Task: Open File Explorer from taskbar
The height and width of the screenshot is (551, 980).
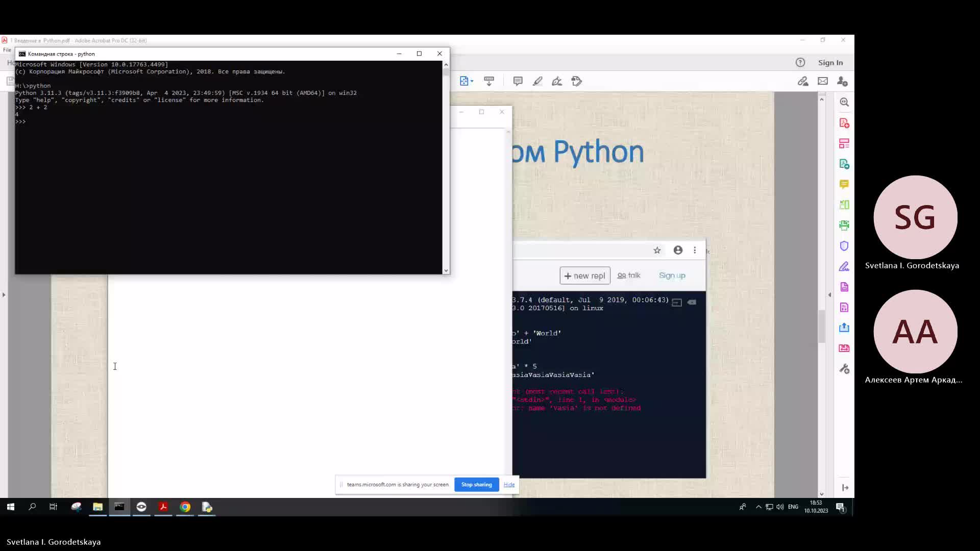Action: 97,507
